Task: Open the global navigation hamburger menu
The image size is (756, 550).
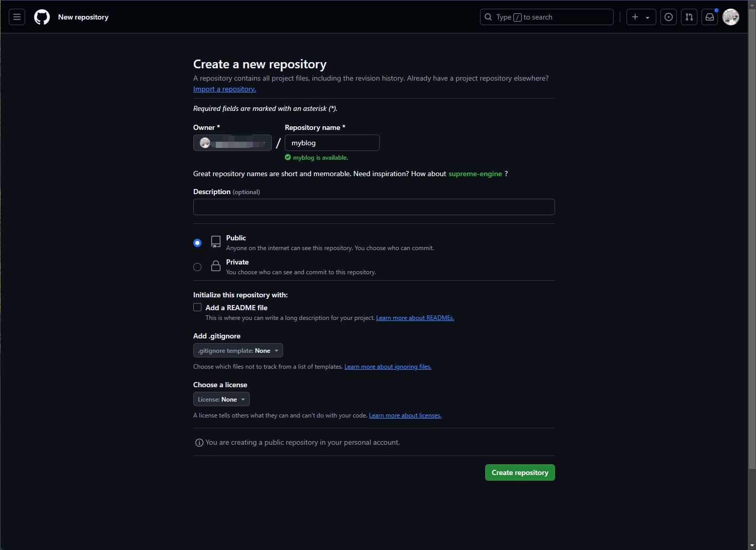Action: point(17,17)
